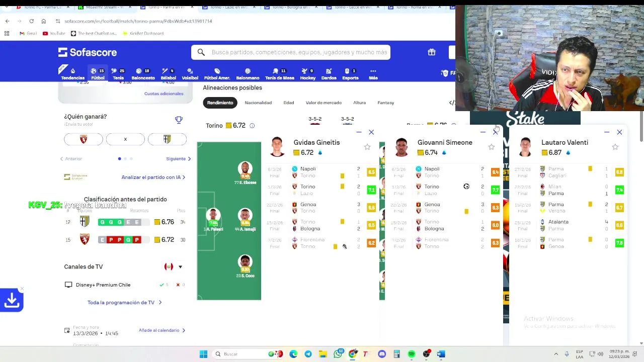The width and height of the screenshot is (644, 362).
Task: Click Torino's 6.72 rating in standings
Action: [x=164, y=240]
